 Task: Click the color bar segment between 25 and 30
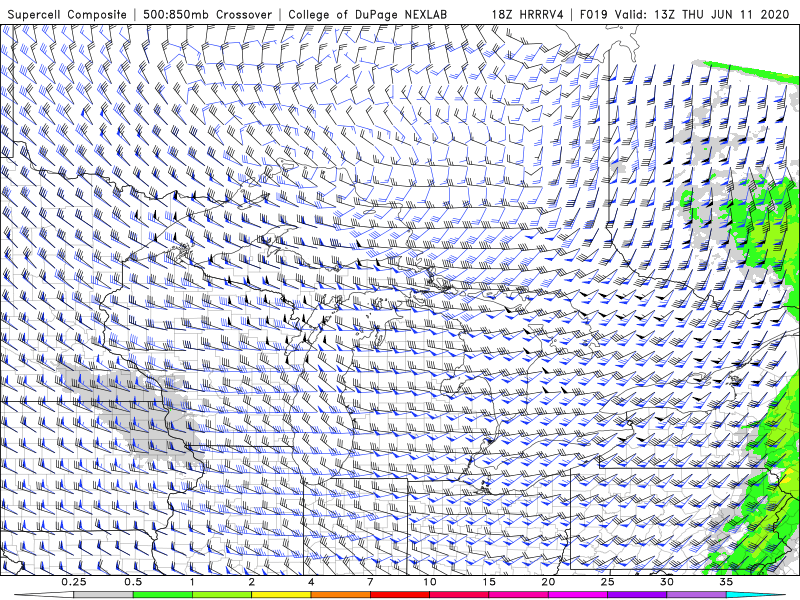[637, 595]
